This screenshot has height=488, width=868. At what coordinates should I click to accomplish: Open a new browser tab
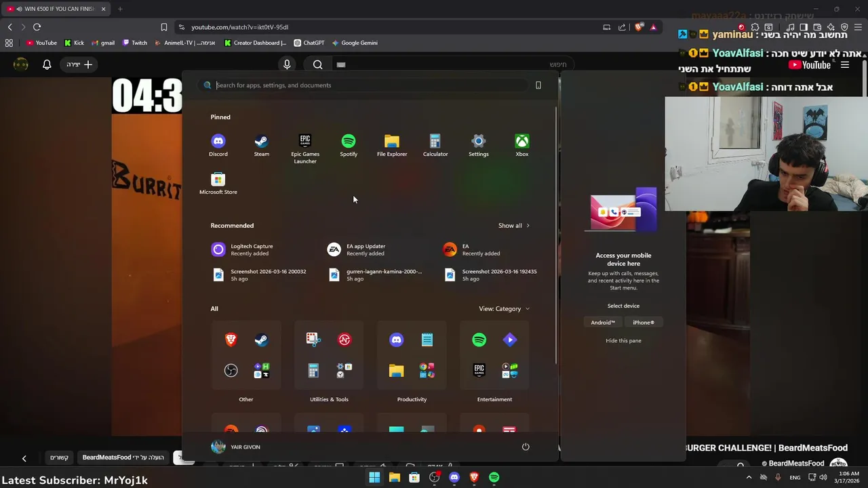tap(120, 9)
